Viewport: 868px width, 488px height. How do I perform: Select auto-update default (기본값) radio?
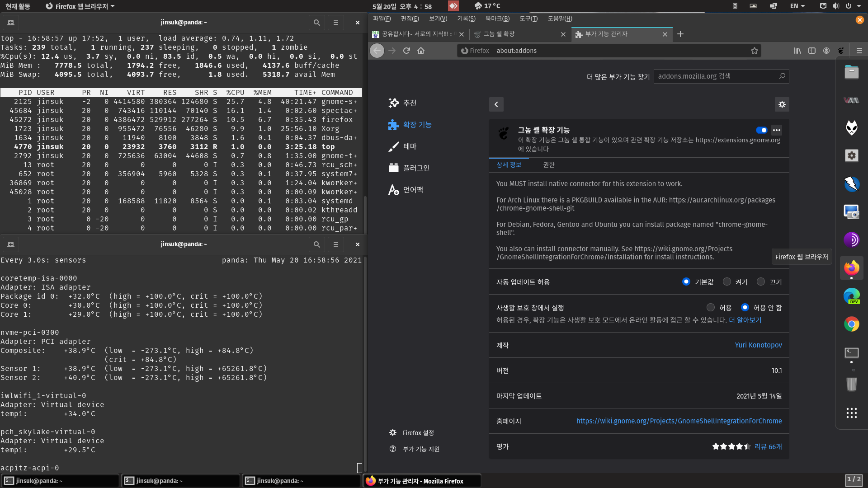point(686,282)
